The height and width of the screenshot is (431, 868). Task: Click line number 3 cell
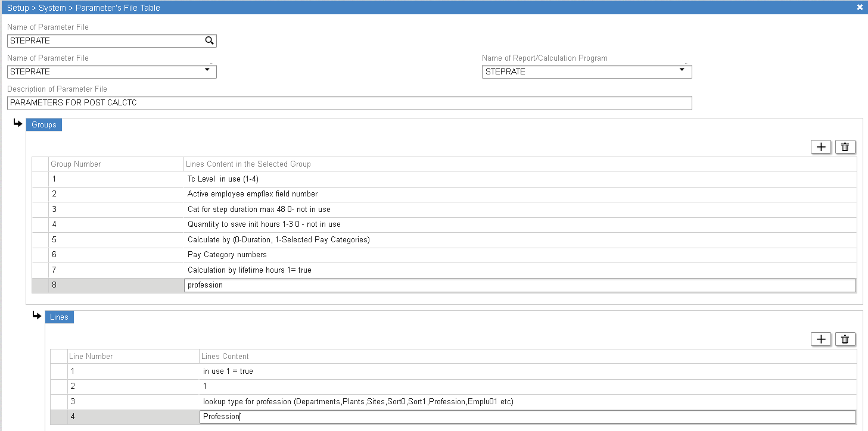tap(133, 402)
